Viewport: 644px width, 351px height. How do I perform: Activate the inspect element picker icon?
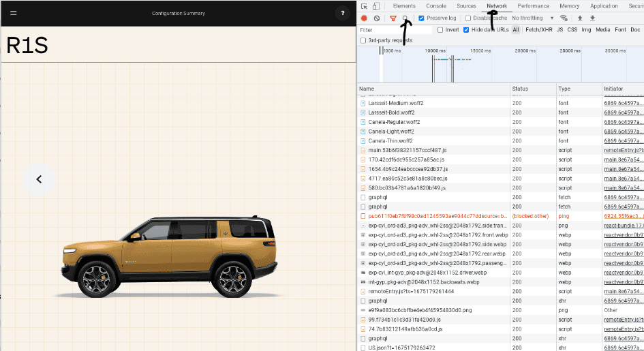pos(364,6)
